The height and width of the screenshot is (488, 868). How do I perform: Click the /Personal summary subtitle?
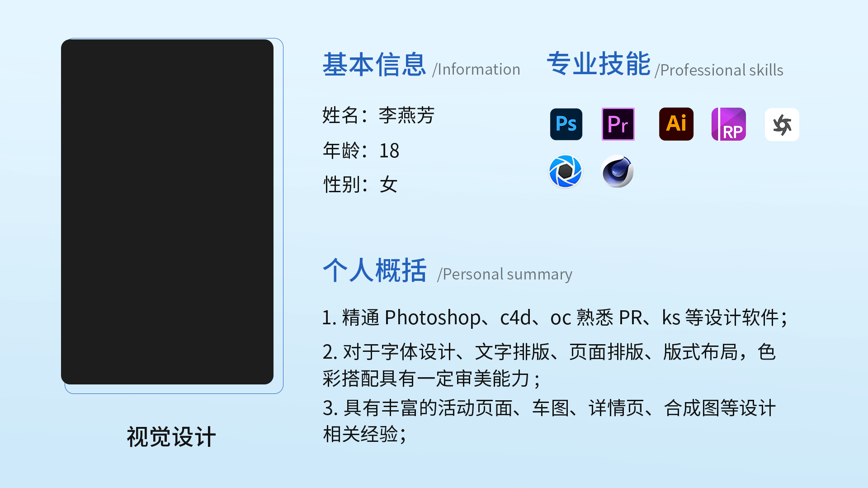tap(505, 274)
